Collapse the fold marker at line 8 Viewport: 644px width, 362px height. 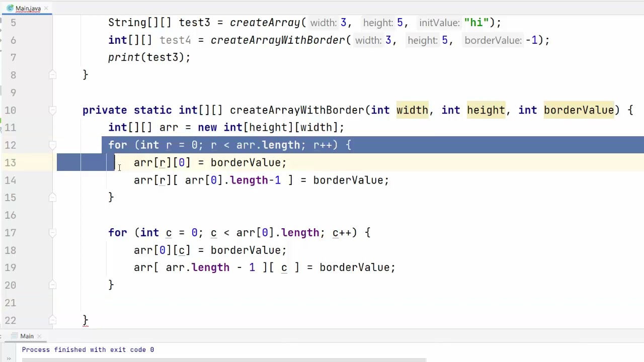pos(52,75)
